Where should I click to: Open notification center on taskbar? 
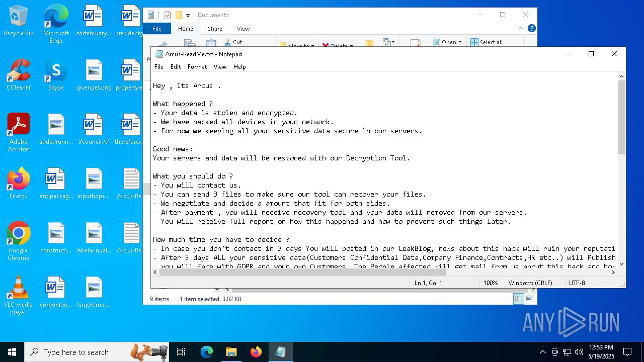(627, 352)
